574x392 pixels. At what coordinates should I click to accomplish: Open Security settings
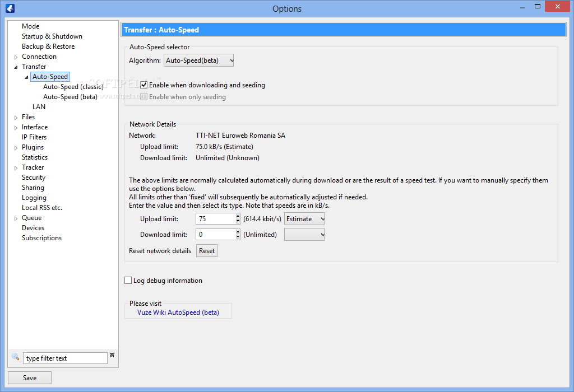click(x=33, y=178)
